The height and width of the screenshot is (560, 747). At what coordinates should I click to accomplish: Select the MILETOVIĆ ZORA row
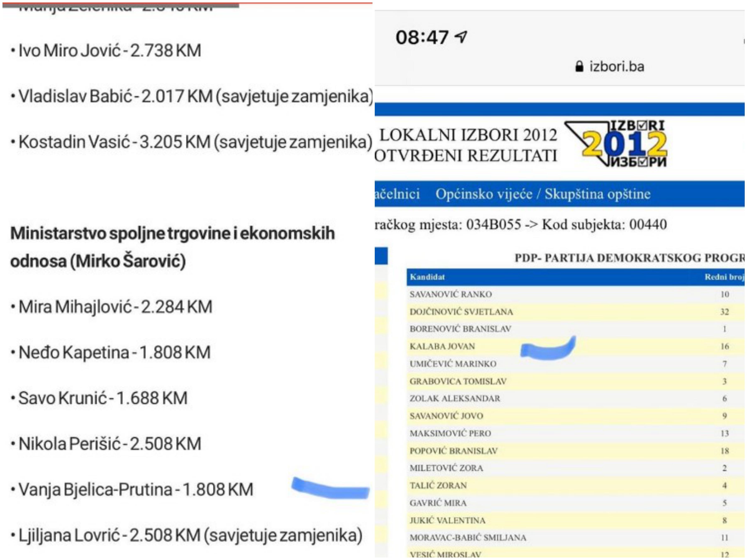point(576,468)
